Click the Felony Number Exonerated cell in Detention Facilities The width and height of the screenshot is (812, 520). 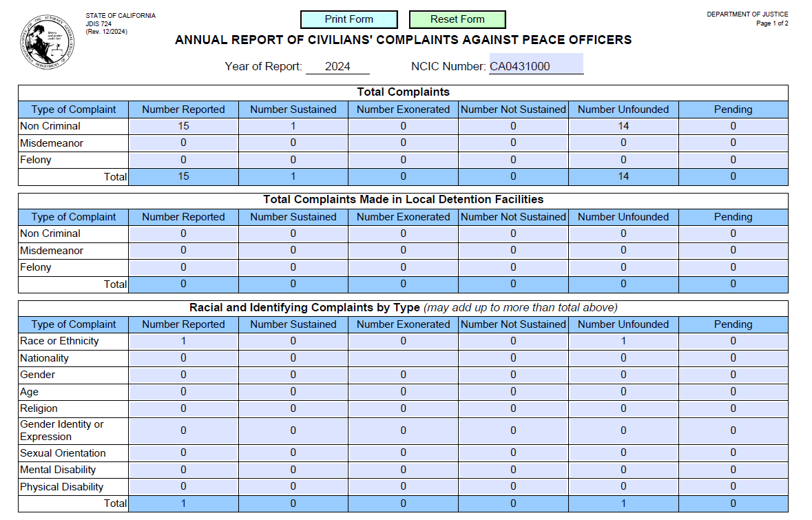403,267
